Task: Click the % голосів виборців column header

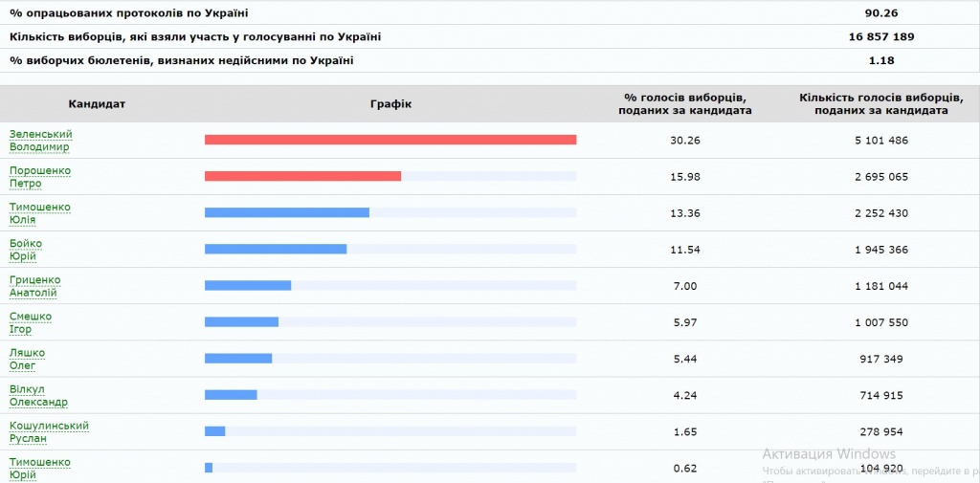Action: pyautogui.click(x=685, y=103)
